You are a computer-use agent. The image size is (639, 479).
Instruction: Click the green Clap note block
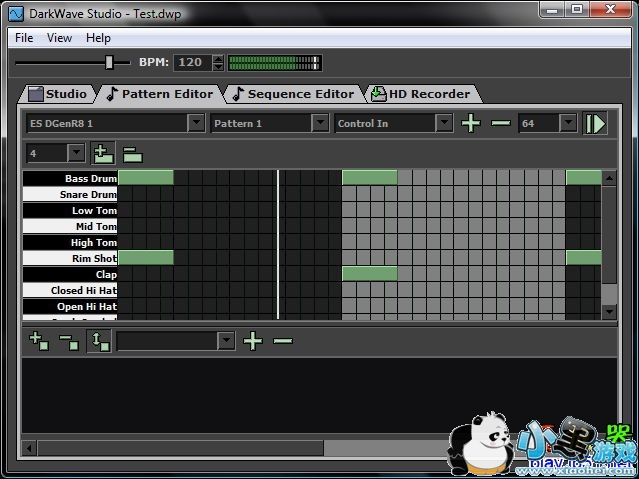(370, 274)
